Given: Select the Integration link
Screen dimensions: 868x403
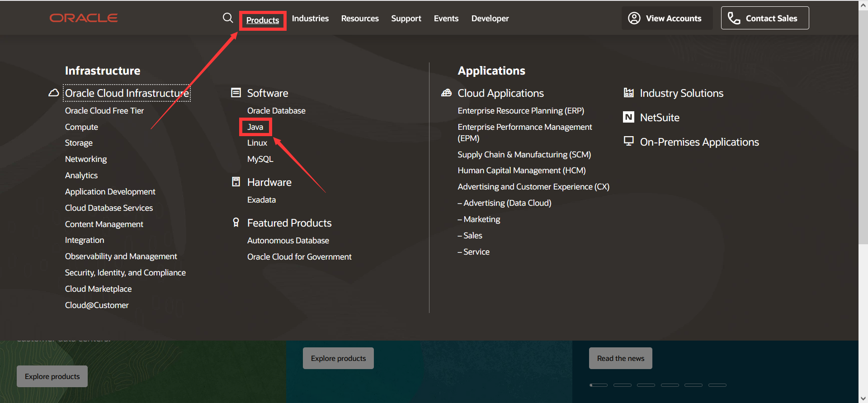Looking at the screenshot, I should tap(85, 240).
